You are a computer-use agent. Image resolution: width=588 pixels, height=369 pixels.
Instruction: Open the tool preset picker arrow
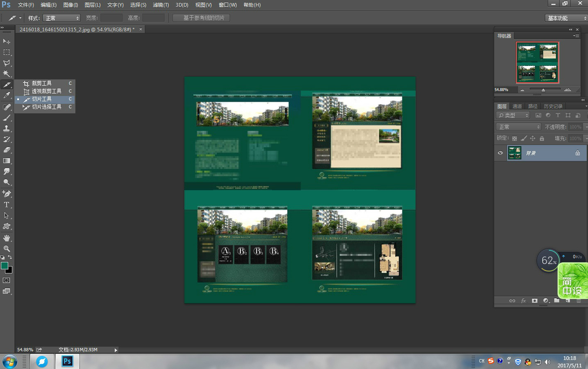[20, 18]
